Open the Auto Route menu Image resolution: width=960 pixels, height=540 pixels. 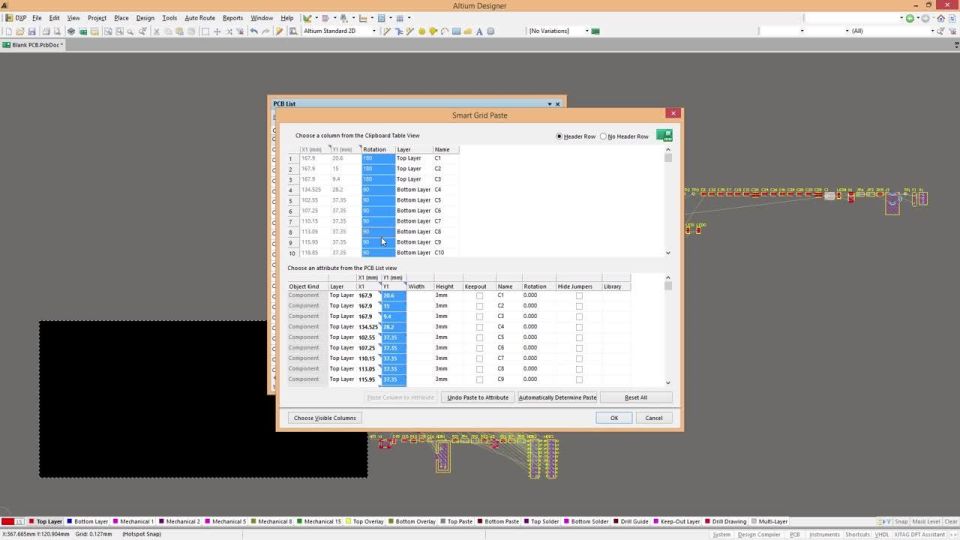(200, 18)
